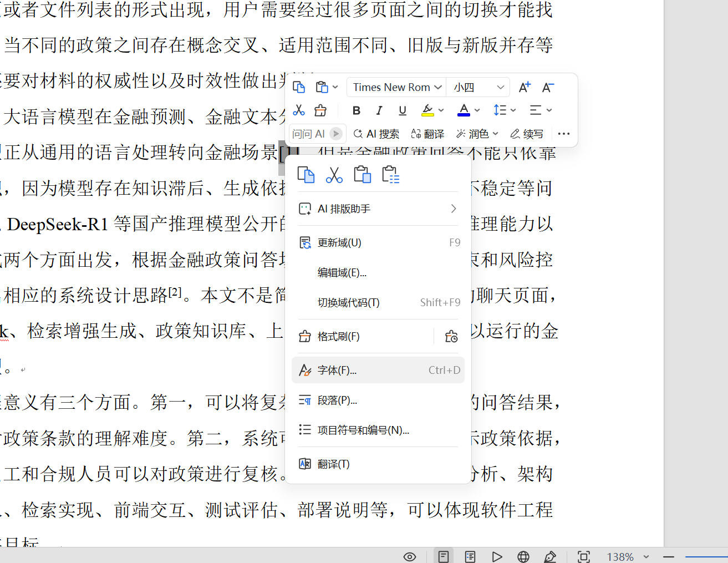Choose 更新域(U) from the context menu
This screenshot has height=563, width=728.
point(378,242)
